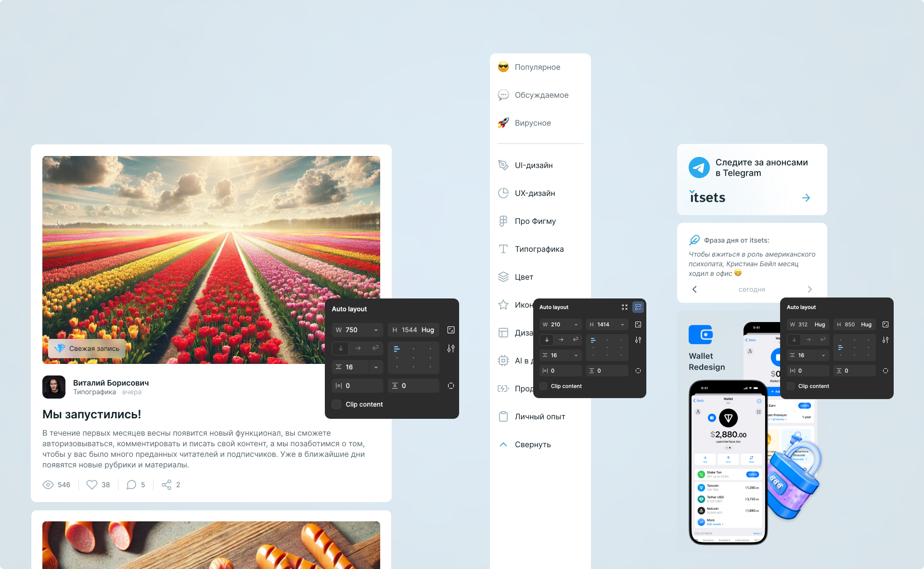Click the share icon on the post

(x=167, y=485)
